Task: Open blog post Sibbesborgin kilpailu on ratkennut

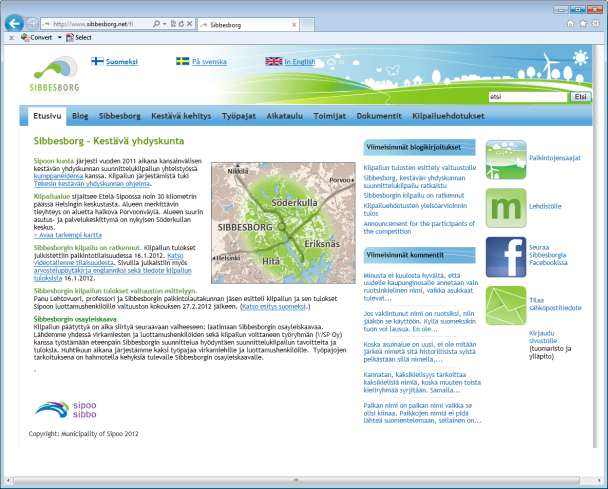Action: 414,195
